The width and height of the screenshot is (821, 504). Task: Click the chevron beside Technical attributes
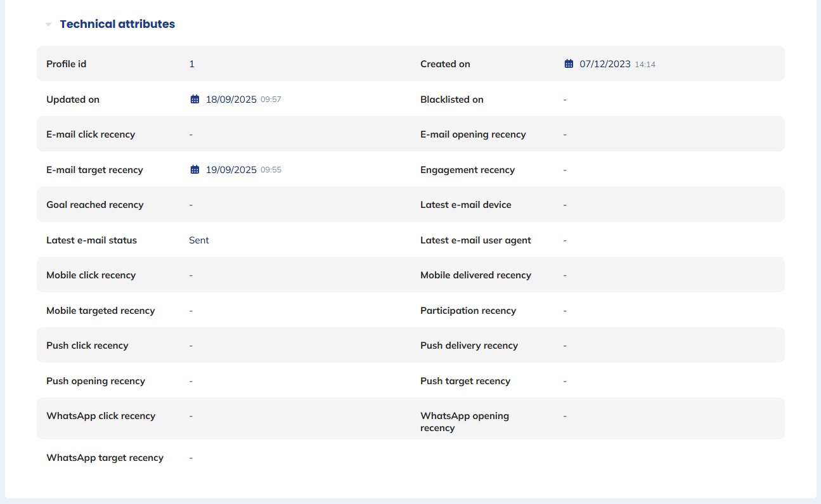click(x=48, y=23)
